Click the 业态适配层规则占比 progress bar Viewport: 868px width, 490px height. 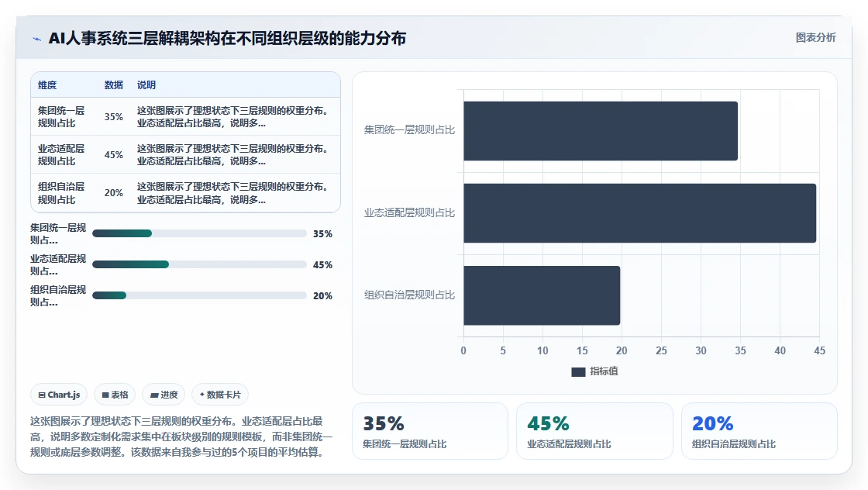(x=199, y=264)
